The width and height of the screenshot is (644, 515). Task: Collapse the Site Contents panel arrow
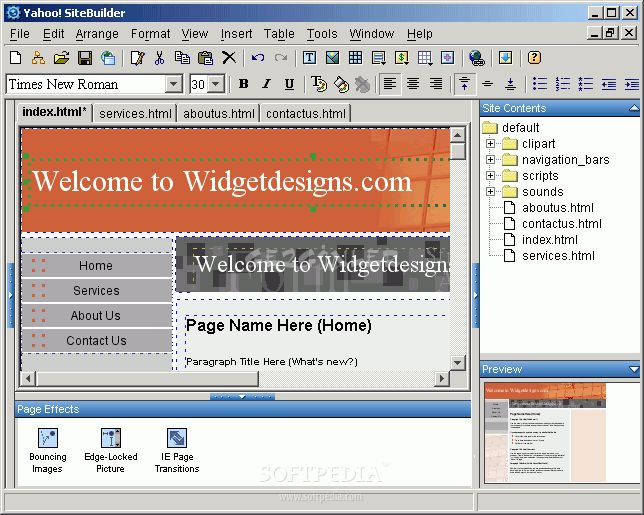coord(634,108)
